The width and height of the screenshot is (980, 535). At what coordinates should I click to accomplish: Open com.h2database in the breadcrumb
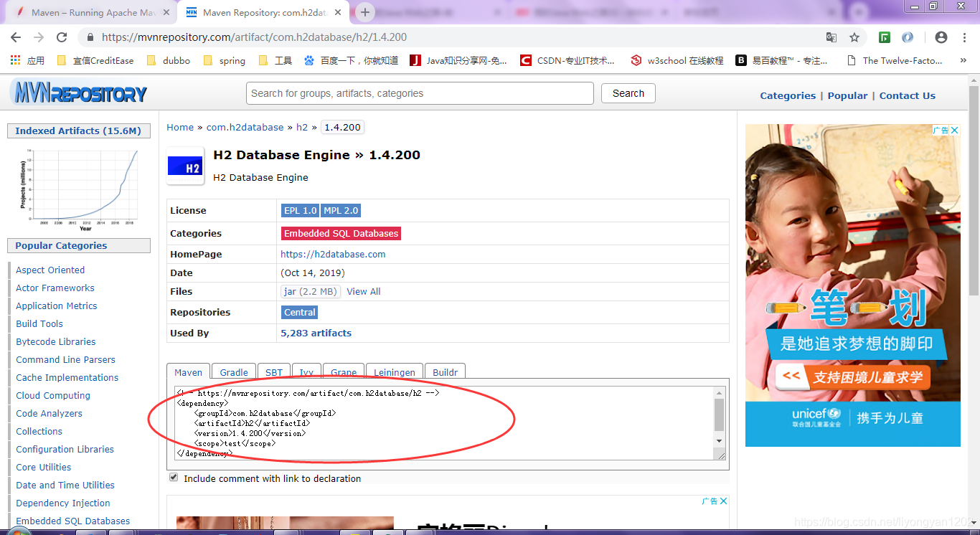coord(245,127)
